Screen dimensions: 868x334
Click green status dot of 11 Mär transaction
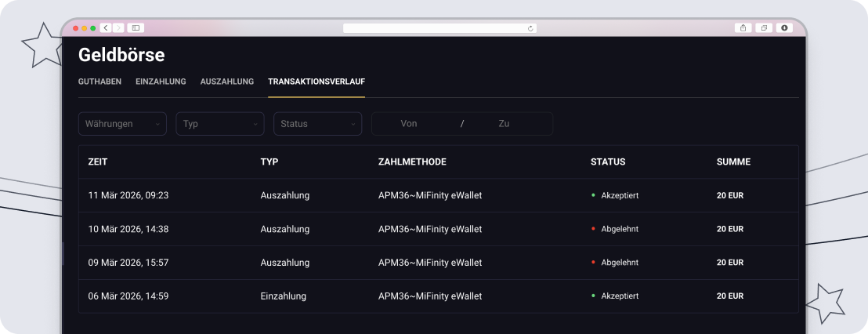pos(593,195)
